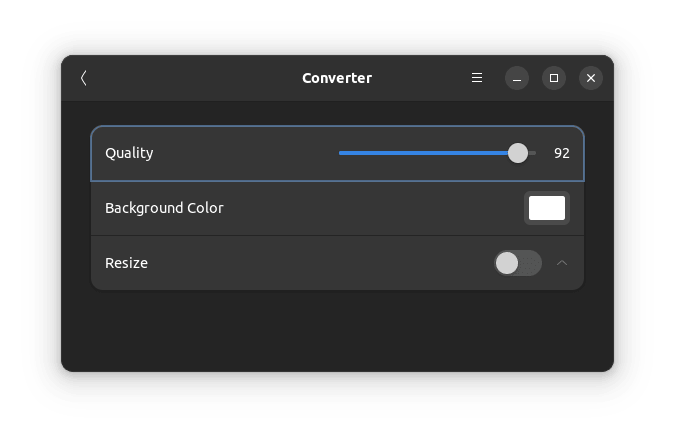Go back using the header back arrow
Image resolution: width=675 pixels, height=439 pixels.
pyautogui.click(x=84, y=78)
